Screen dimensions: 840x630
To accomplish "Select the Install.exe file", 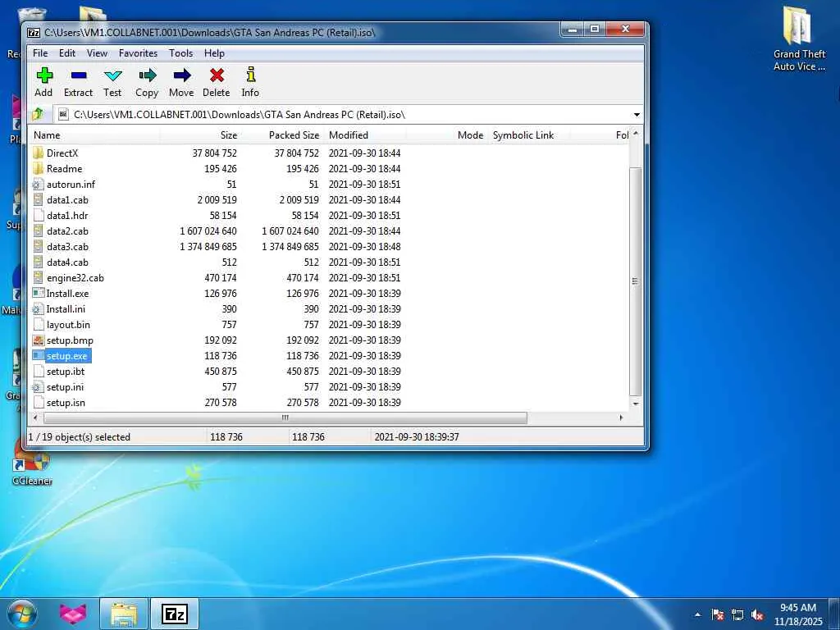I will pyautogui.click(x=67, y=294).
